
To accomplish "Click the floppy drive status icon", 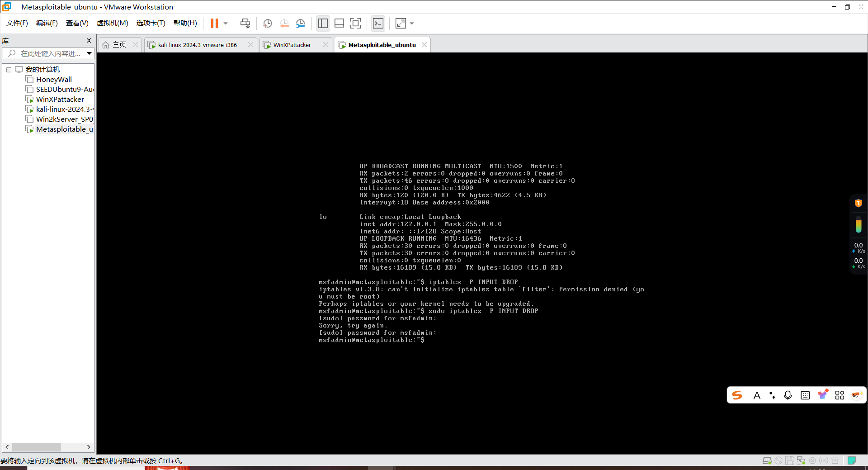I will tap(789, 461).
